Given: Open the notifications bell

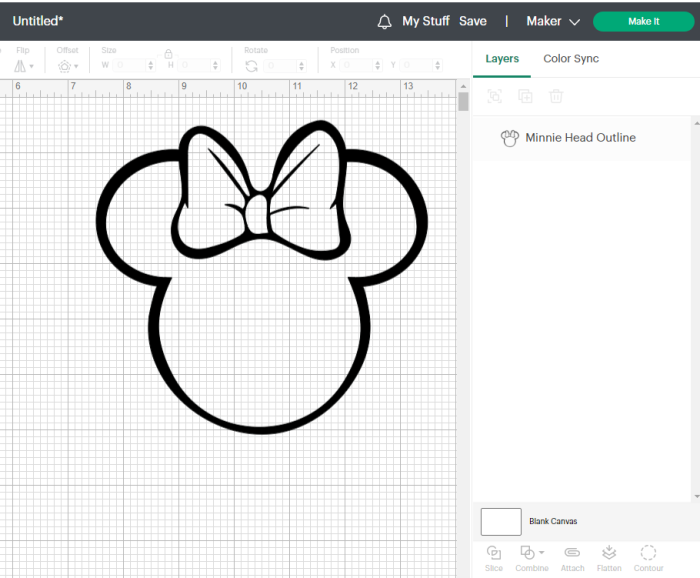Looking at the screenshot, I should (x=384, y=21).
